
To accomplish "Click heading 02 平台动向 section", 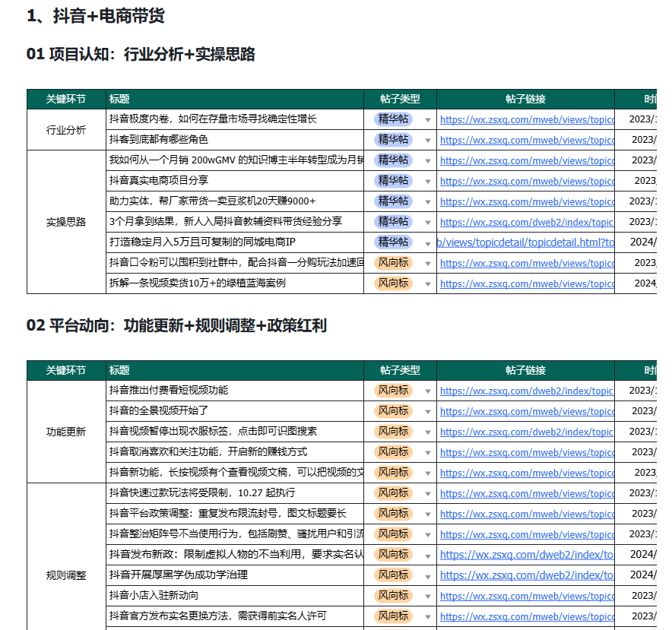I will pyautogui.click(x=176, y=325).
